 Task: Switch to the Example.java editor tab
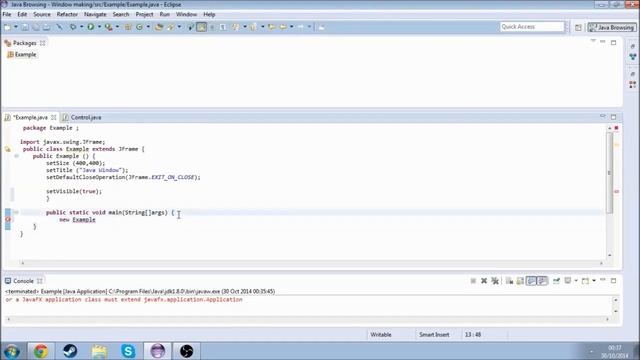tap(30, 118)
